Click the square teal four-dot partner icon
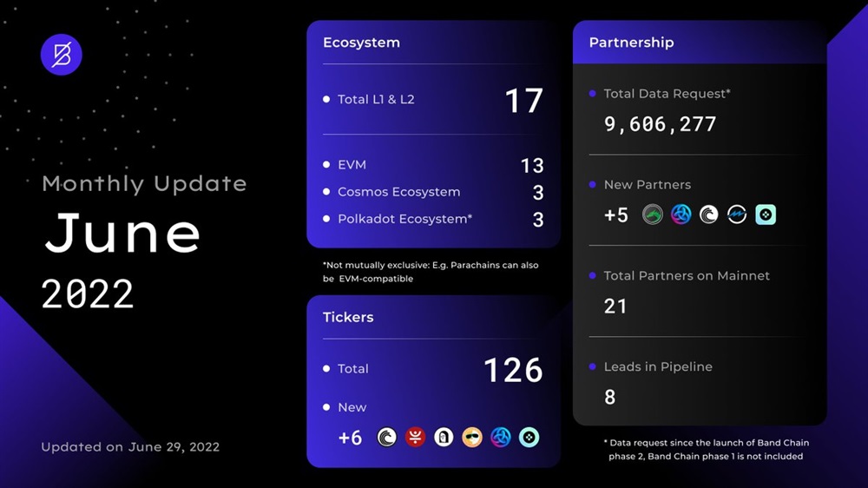This screenshot has width=868, height=488. [x=766, y=214]
